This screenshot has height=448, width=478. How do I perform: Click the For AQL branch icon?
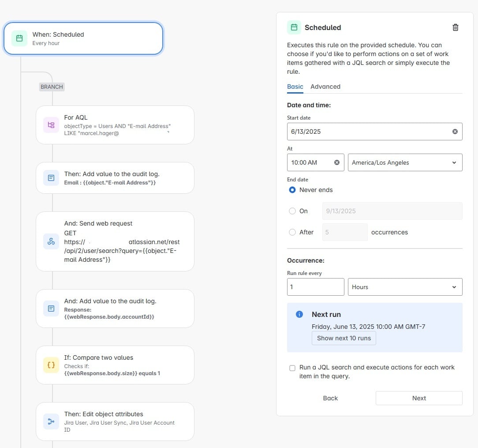[x=51, y=125]
